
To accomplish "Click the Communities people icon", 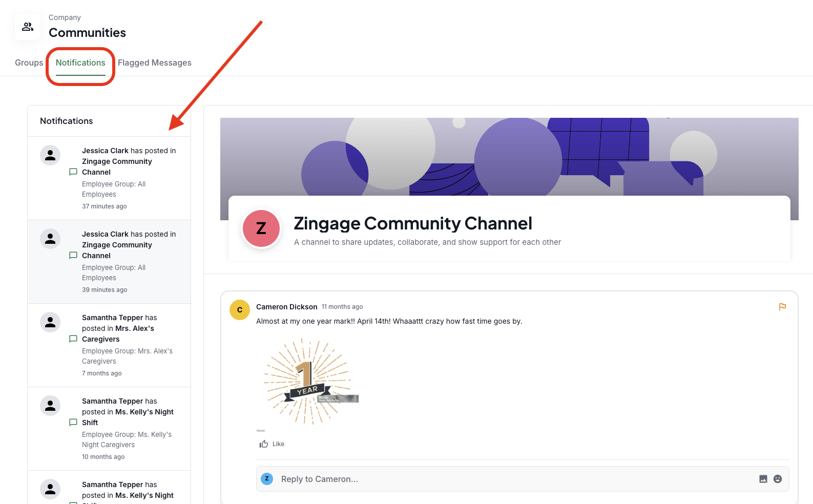I will click(28, 27).
